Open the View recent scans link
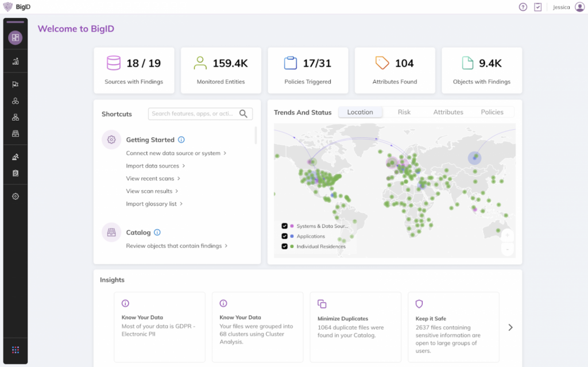Viewport: 588px width, 367px height. pyautogui.click(x=150, y=179)
